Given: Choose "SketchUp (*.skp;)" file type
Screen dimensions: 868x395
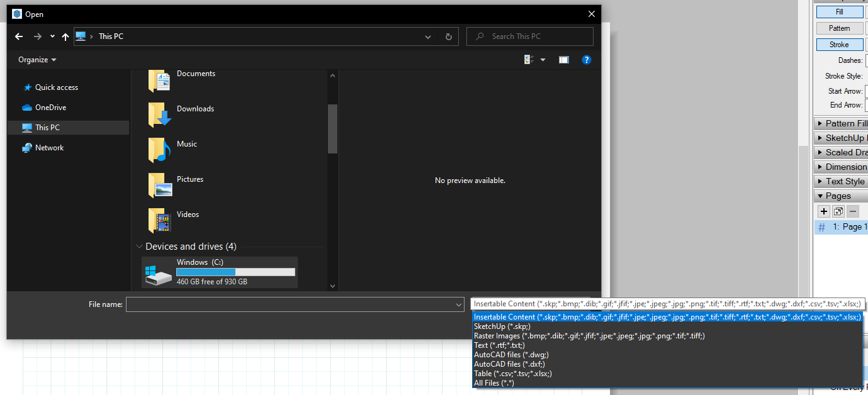Looking at the screenshot, I should click(502, 326).
